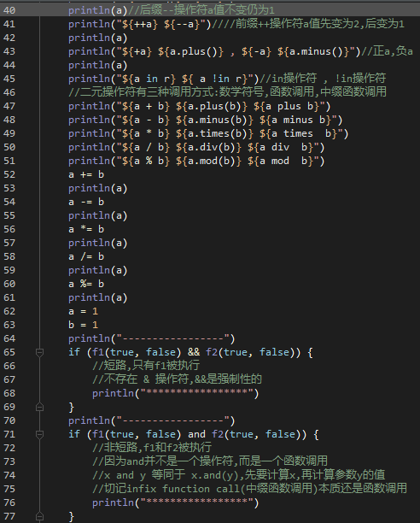
Task: Click 'println(a)' on line 53
Action: coord(98,188)
